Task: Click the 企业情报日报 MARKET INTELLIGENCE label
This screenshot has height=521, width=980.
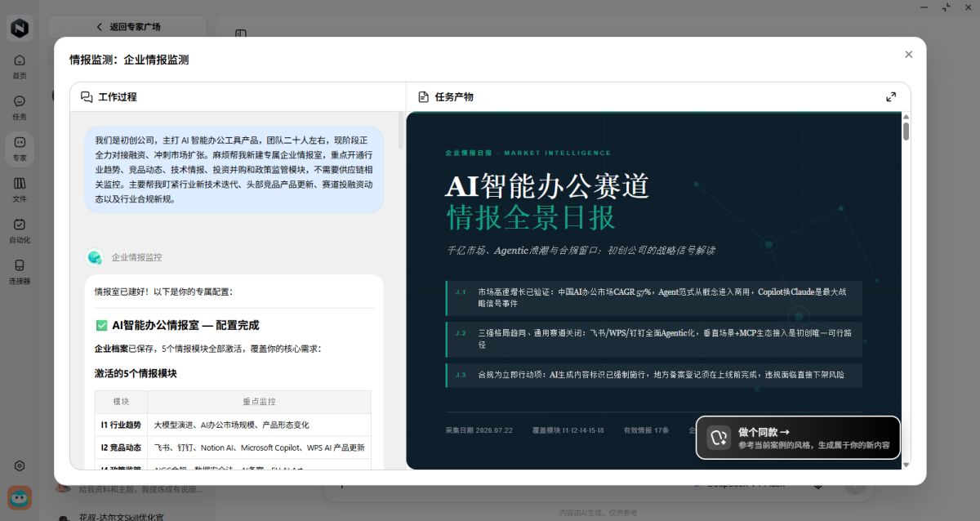Action: [x=528, y=153]
